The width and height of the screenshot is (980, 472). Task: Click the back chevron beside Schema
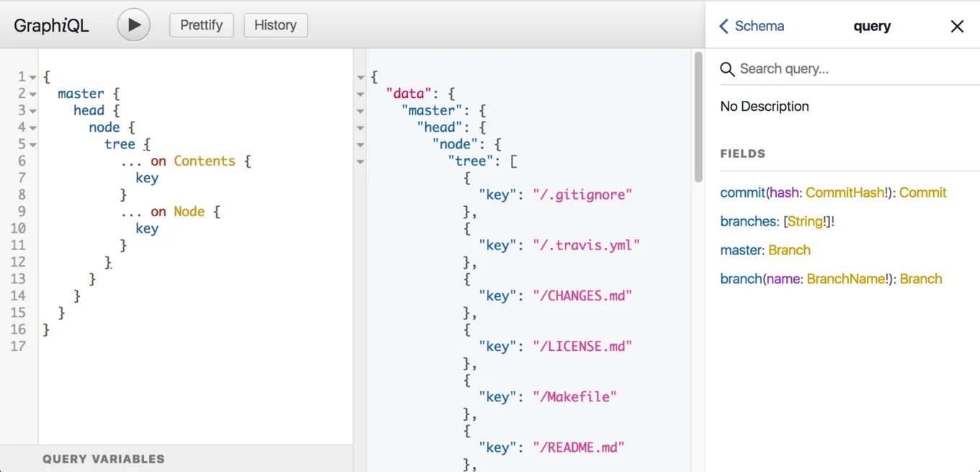pos(723,25)
